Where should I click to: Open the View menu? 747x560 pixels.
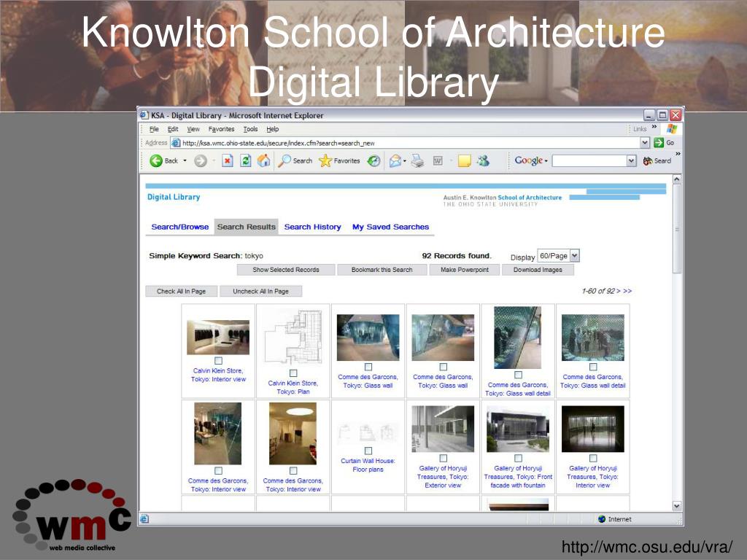click(193, 129)
